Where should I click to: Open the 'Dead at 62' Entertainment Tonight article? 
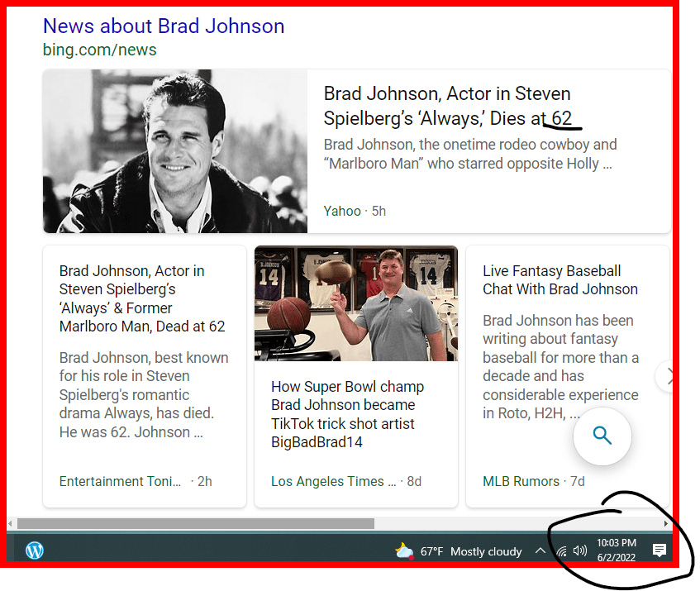[142, 298]
